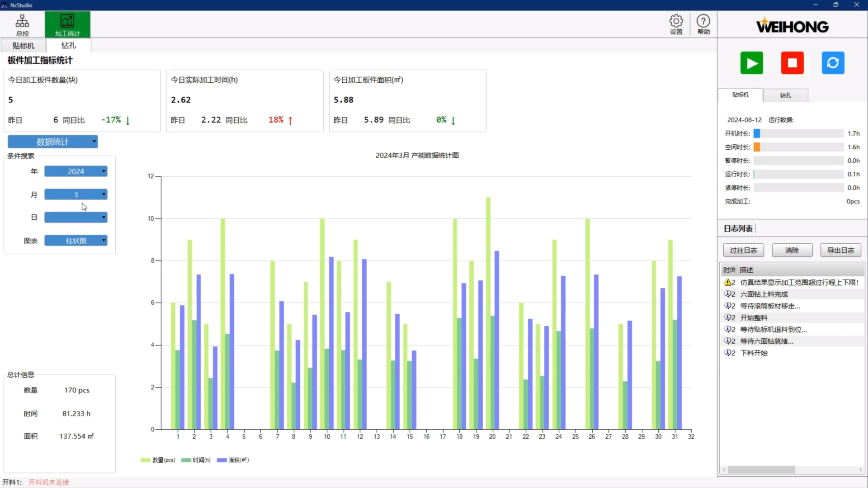Click the 过往日志 button

[x=743, y=250]
